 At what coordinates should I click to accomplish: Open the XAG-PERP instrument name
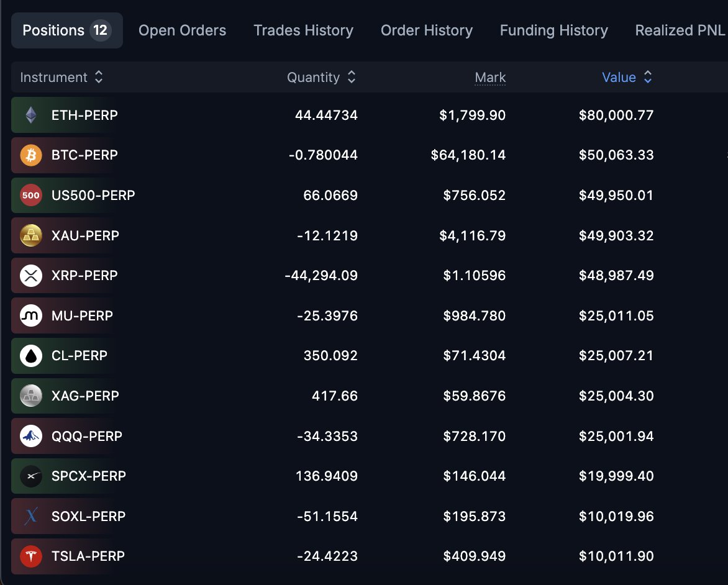click(86, 396)
